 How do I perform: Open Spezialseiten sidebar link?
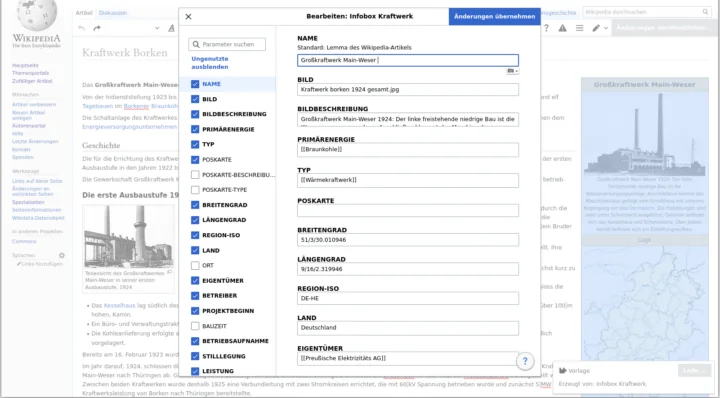click(x=28, y=202)
